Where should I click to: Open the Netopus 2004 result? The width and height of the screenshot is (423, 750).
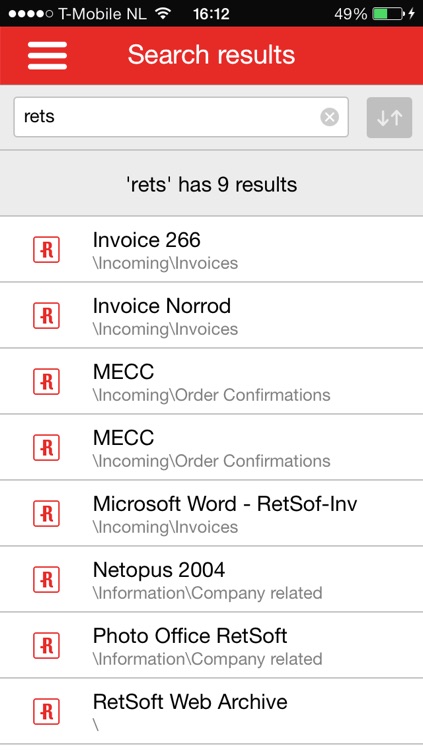212,579
